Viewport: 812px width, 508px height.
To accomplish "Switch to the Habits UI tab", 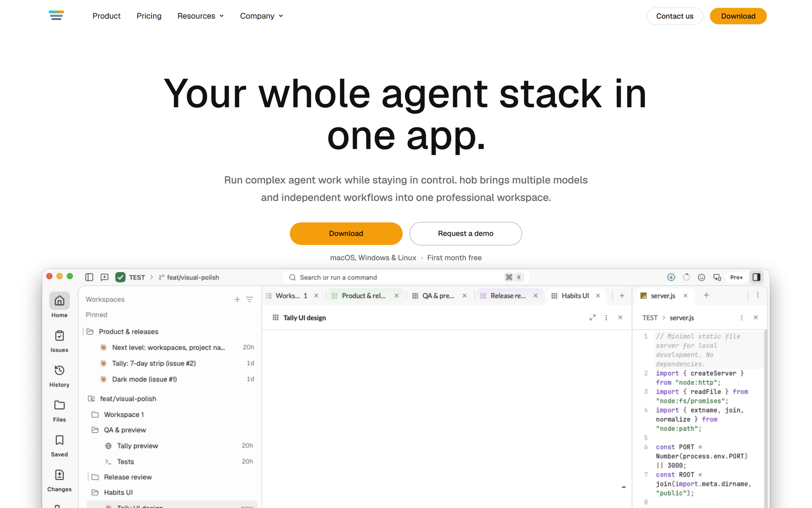I will (576, 295).
